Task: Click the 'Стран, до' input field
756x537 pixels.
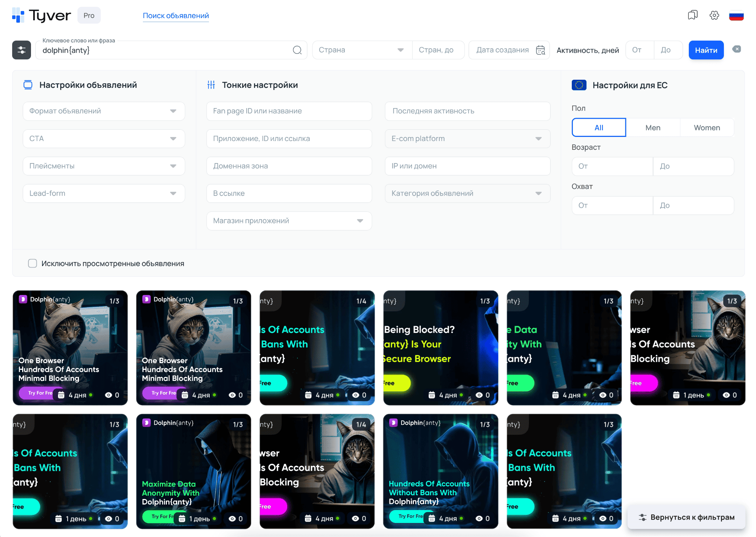Action: [438, 50]
